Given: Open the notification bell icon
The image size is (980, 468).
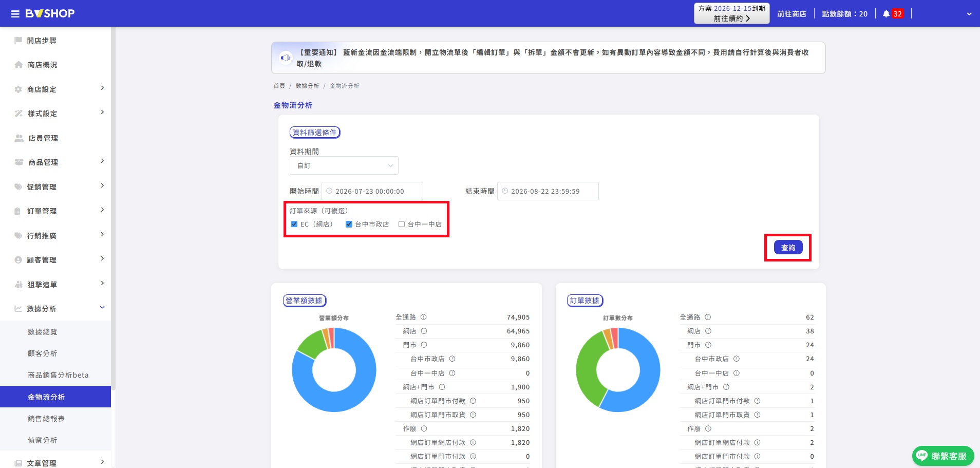Looking at the screenshot, I should [x=886, y=14].
